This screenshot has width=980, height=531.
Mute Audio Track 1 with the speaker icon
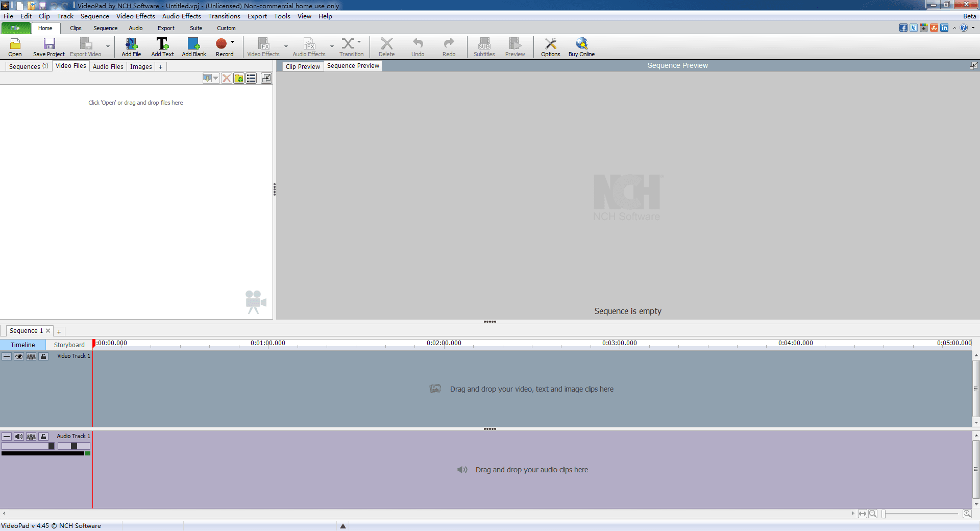19,437
